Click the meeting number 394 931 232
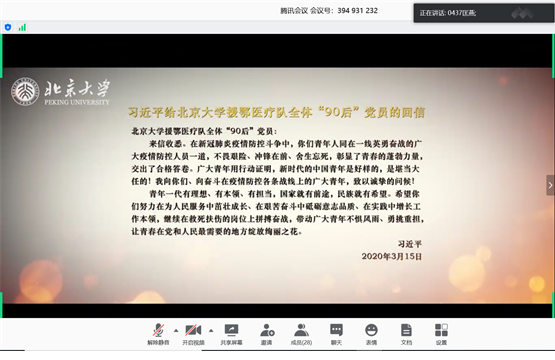The width and height of the screenshot is (555, 360). point(357,11)
